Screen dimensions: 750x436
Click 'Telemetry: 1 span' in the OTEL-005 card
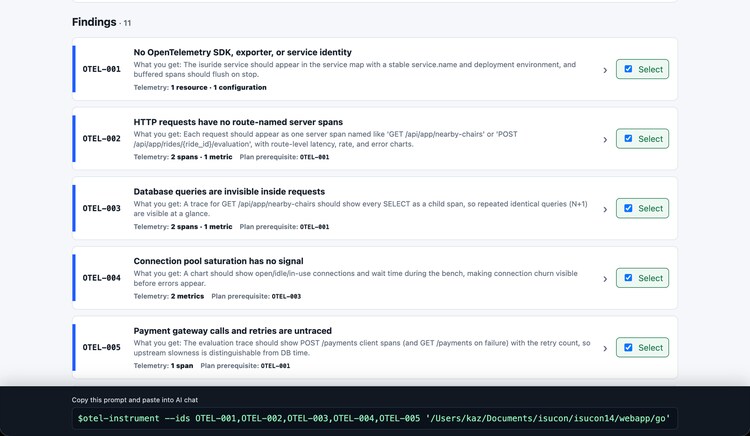tap(163, 366)
